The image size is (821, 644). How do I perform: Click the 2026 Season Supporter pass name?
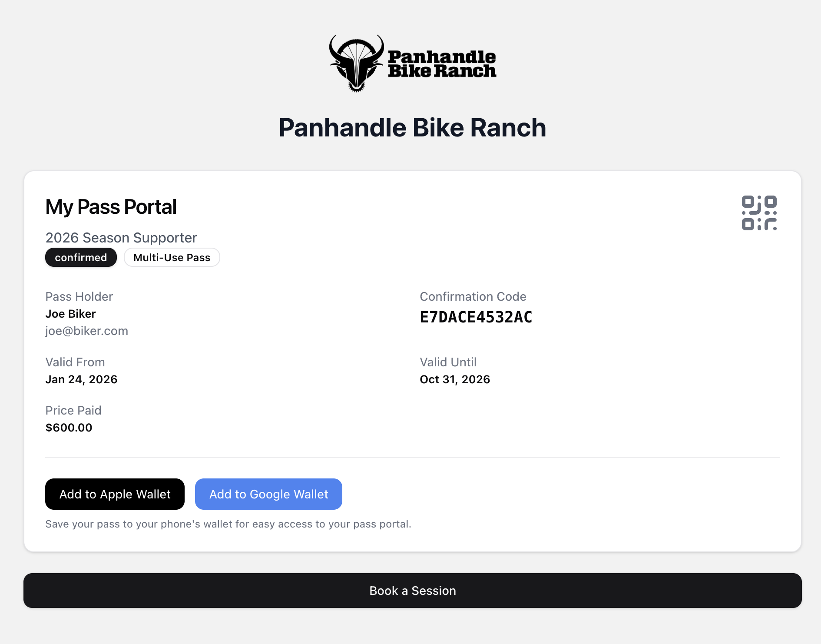pos(121,238)
